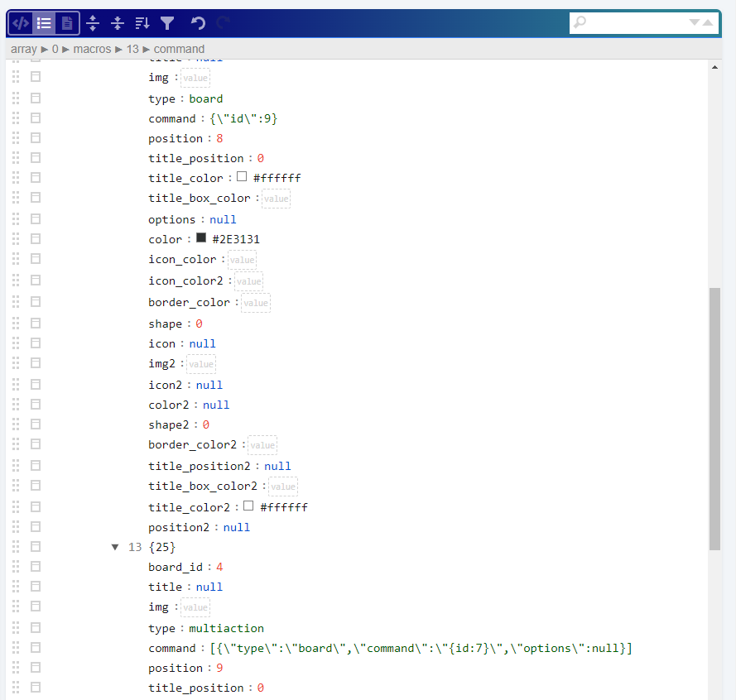Select the tree list view tab
The width and height of the screenshot is (736, 700).
coord(43,23)
